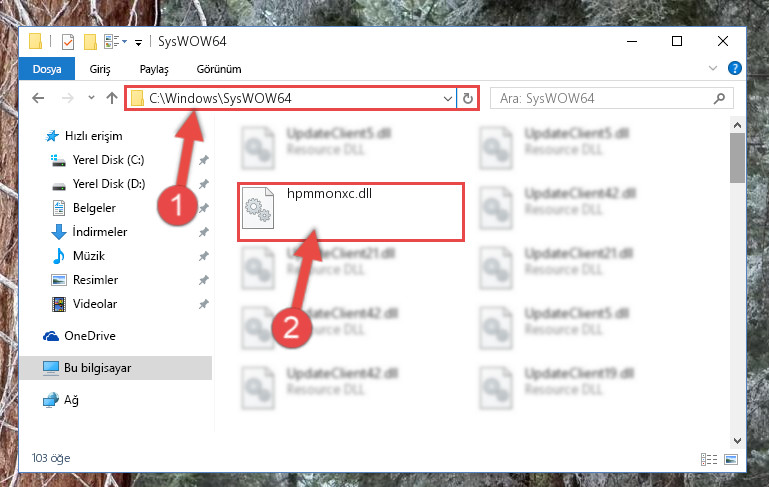This screenshot has width=769, height=487.
Task: Expand the address bar history dropdown
Action: tap(447, 99)
